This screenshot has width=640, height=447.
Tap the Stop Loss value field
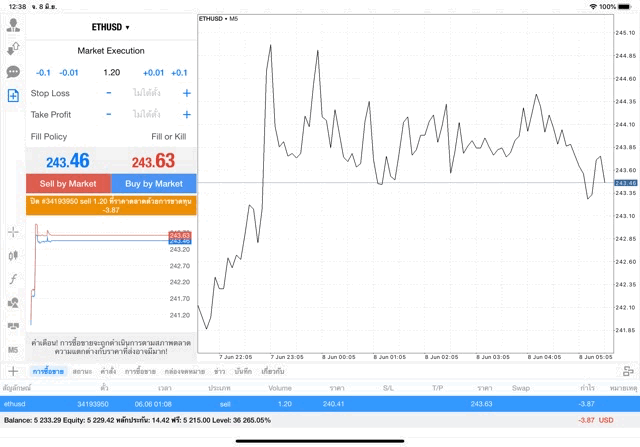(x=147, y=93)
